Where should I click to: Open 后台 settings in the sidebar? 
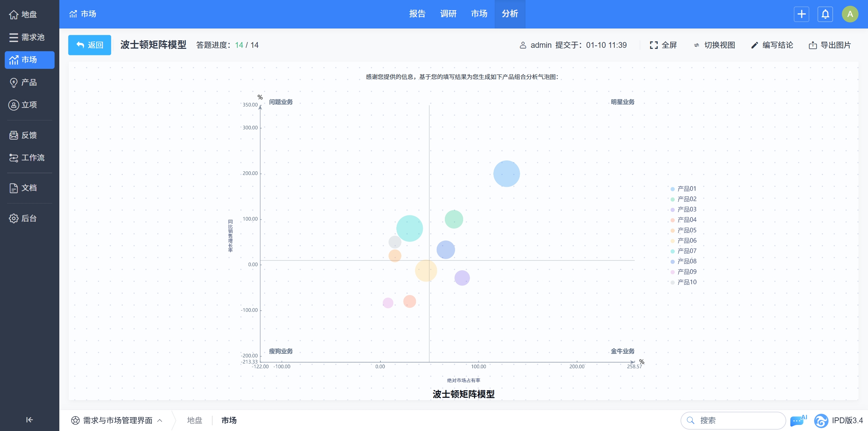(29, 218)
